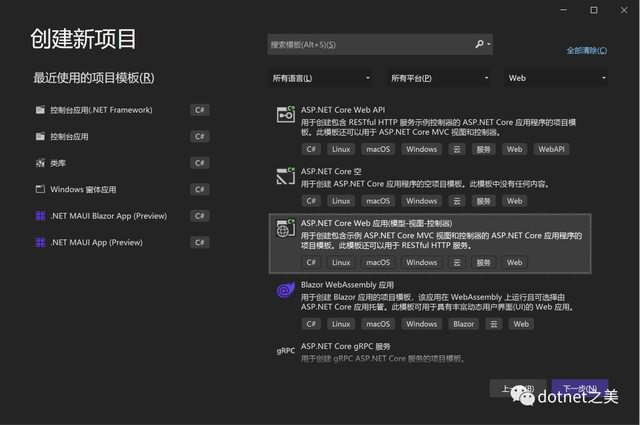This screenshot has width=640, height=425.
Task: Select ASP.NET Core gRPC 服务 template
Action: [430, 352]
